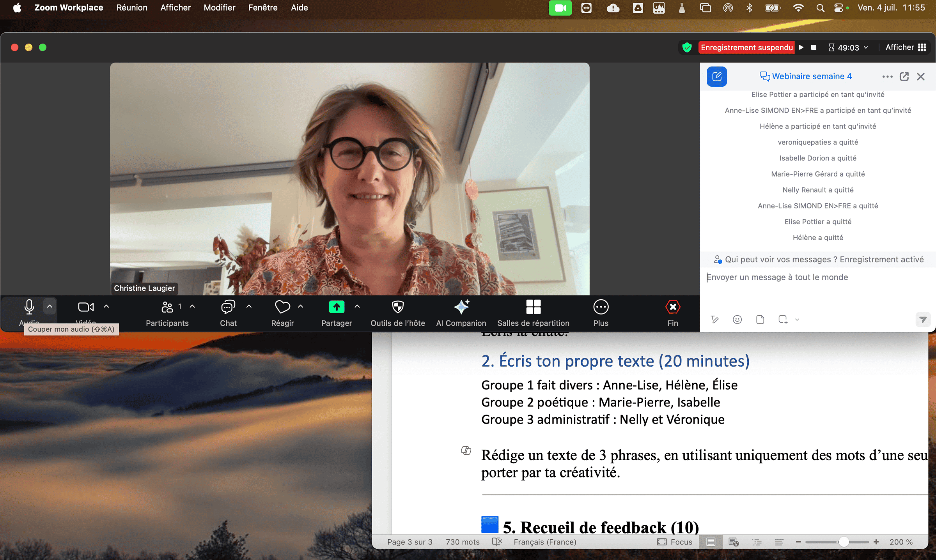Open the recording timer 49:03 dropdown
The width and height of the screenshot is (936, 560).
[x=866, y=47]
